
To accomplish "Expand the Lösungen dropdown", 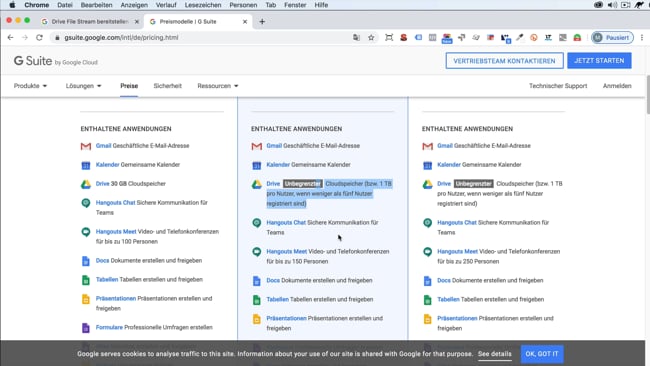I will (x=83, y=86).
